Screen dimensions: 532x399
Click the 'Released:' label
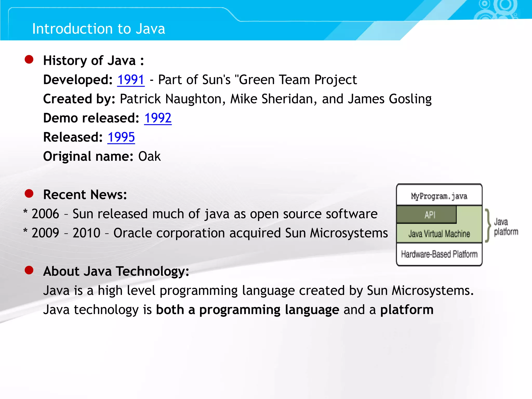pyautogui.click(x=73, y=137)
